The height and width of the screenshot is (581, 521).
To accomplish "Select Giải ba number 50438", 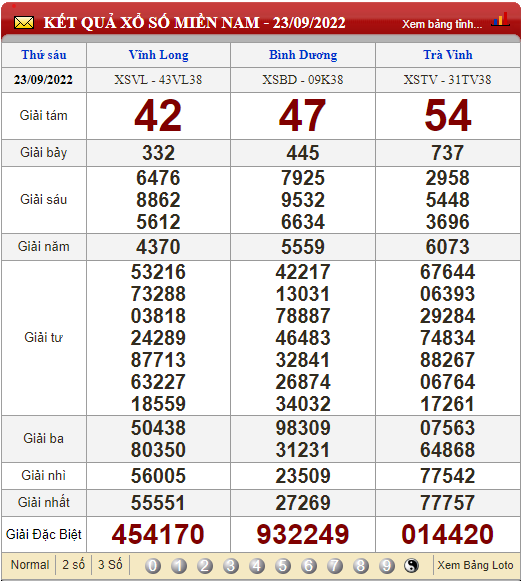I will [x=158, y=428].
